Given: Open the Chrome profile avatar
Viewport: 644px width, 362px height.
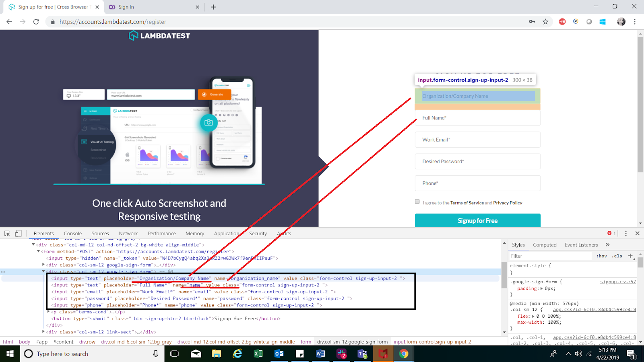Looking at the screenshot, I should [621, 22].
